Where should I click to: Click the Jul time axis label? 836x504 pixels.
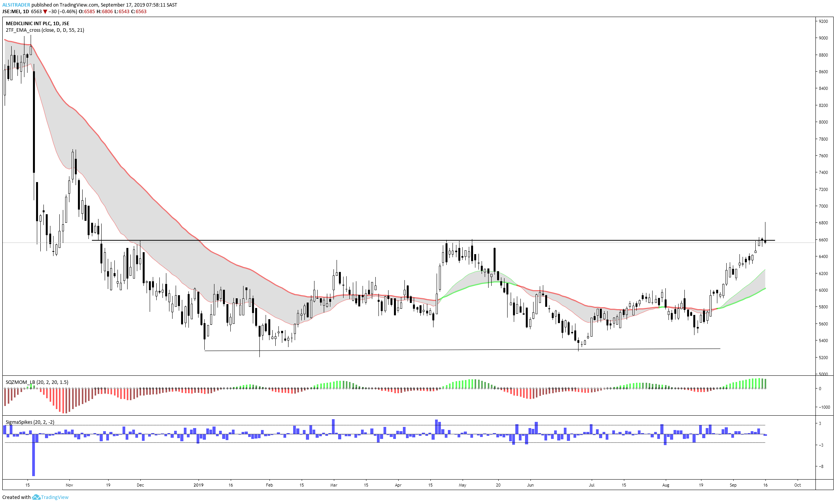[592, 485]
